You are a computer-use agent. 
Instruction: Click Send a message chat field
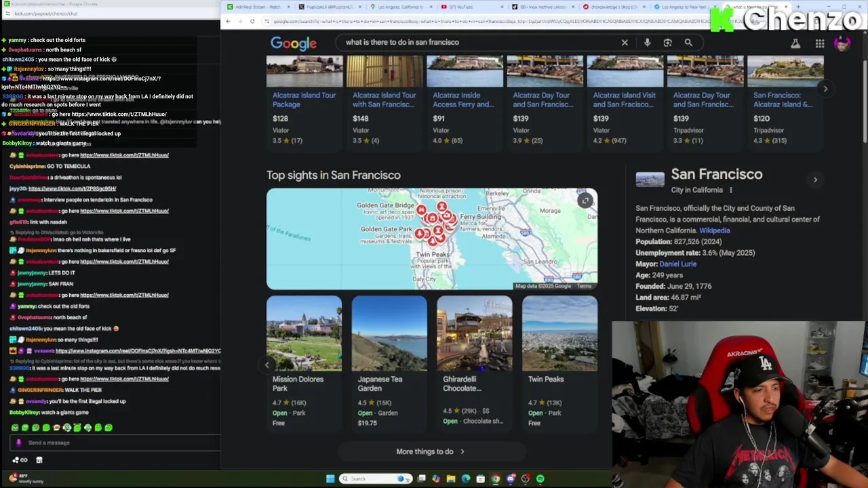(x=115, y=443)
